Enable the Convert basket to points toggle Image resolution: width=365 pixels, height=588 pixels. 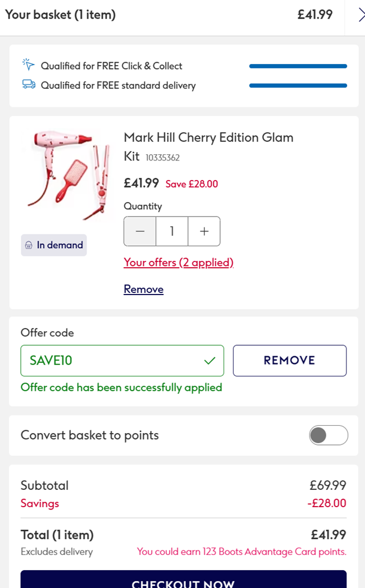[328, 435]
